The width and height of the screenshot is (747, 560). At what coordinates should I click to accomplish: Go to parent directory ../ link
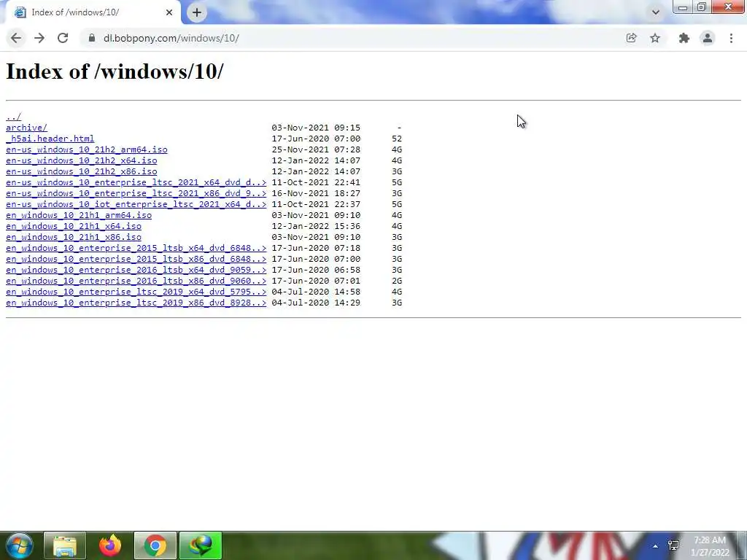pyautogui.click(x=13, y=117)
